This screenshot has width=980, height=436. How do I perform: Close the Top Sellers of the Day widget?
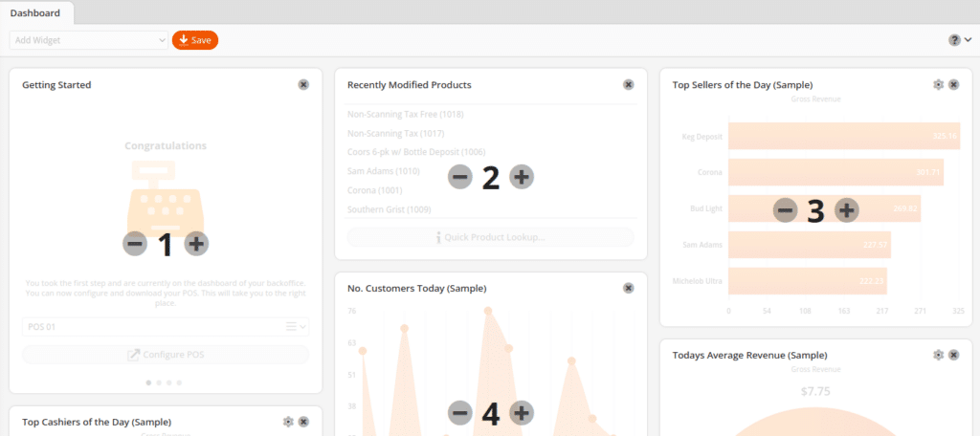(953, 85)
